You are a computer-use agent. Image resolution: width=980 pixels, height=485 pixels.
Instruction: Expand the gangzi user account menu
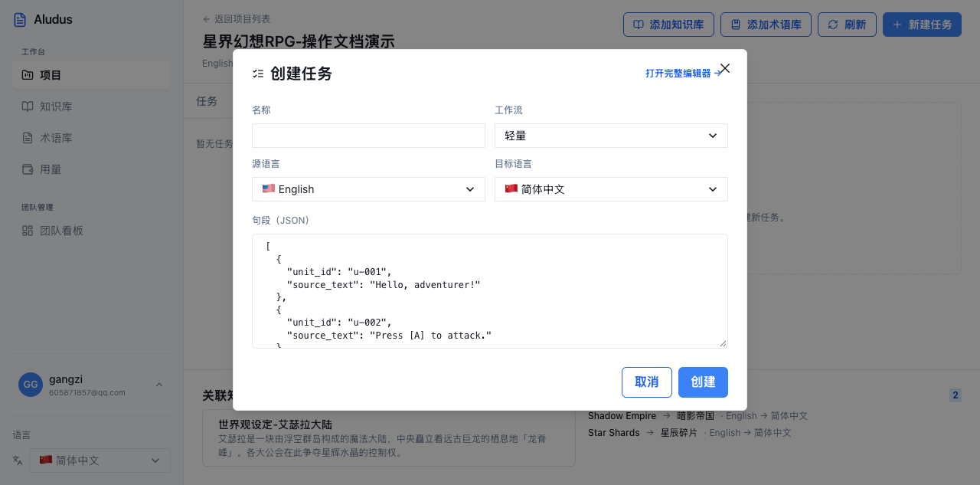click(91, 385)
